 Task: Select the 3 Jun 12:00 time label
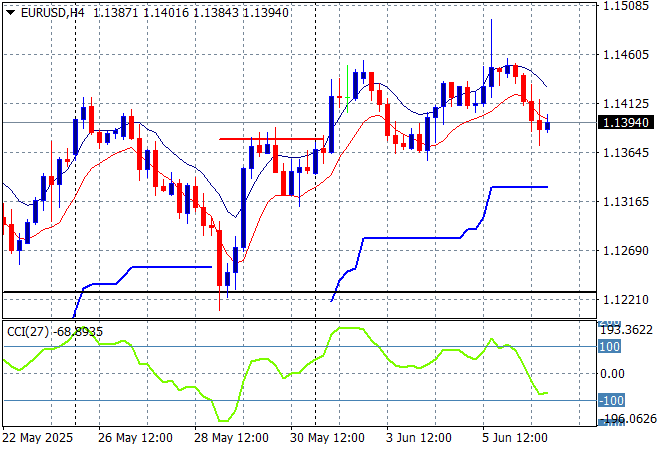418,438
